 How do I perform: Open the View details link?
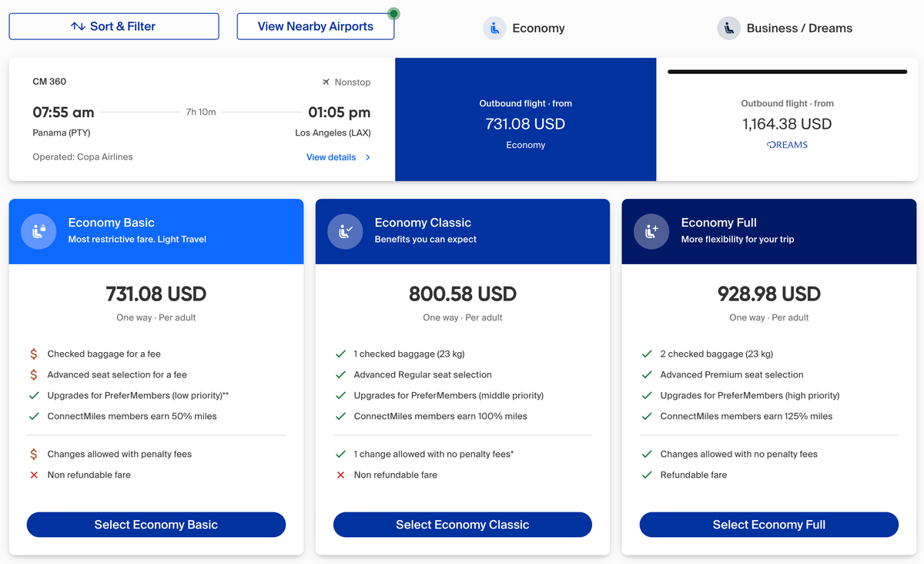(331, 157)
